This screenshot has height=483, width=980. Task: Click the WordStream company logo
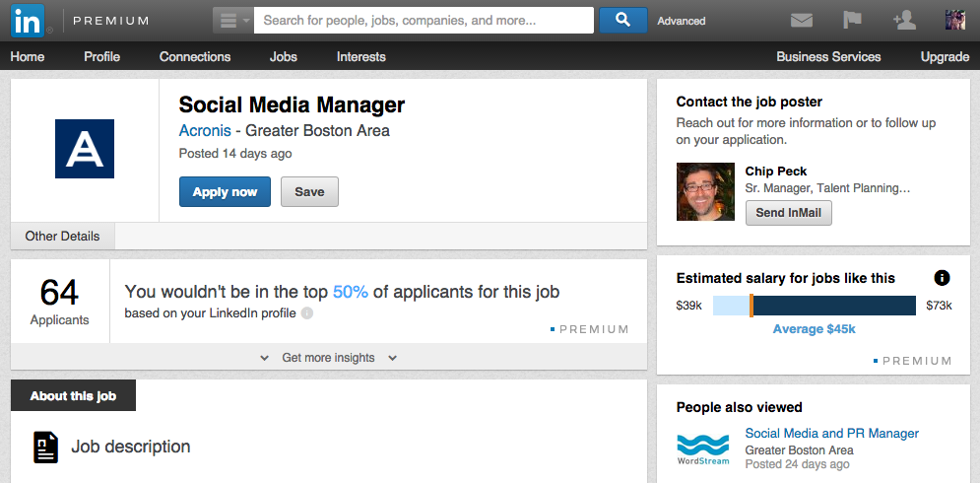click(x=703, y=449)
